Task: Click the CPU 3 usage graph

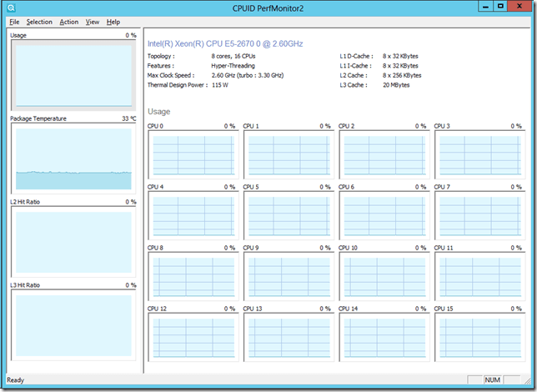Action: coord(479,154)
